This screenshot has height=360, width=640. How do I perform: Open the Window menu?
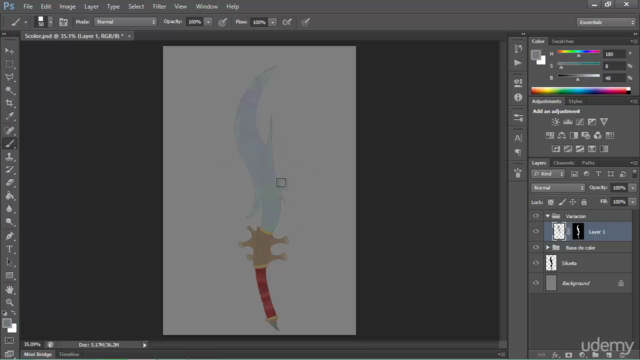click(x=207, y=7)
